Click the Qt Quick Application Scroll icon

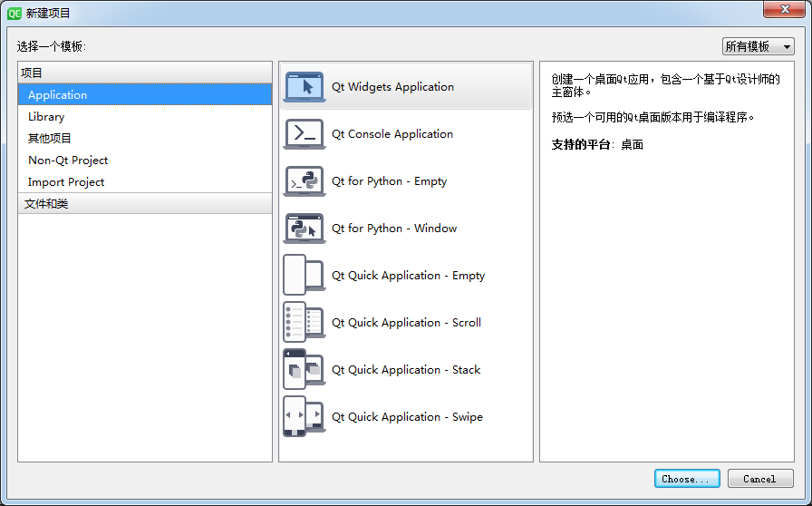click(x=304, y=322)
